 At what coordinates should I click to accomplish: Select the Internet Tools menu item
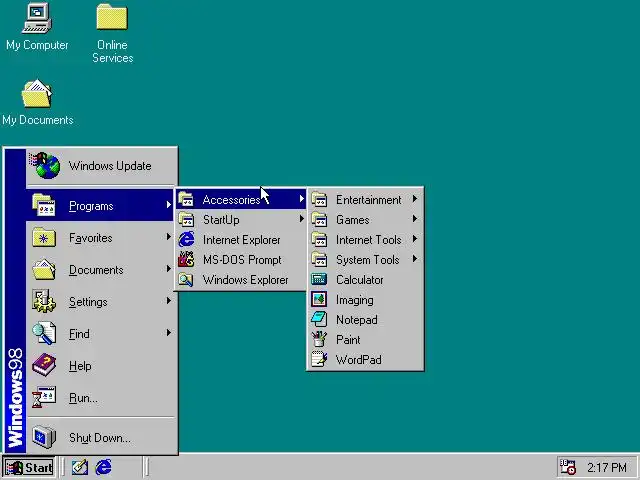(x=365, y=240)
